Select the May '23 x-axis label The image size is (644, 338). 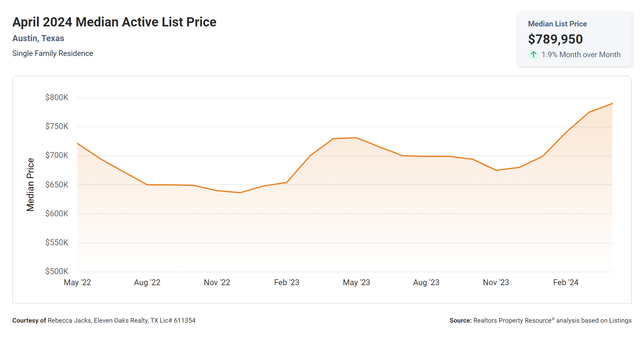356,282
